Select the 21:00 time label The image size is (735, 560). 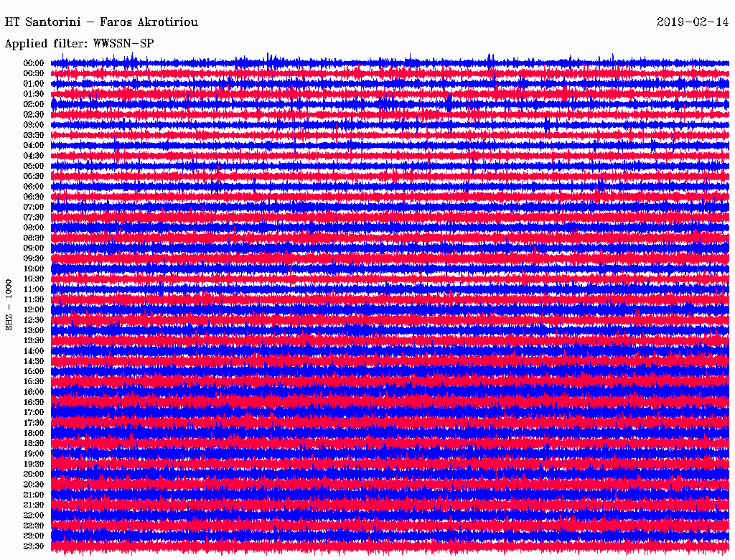(x=34, y=495)
